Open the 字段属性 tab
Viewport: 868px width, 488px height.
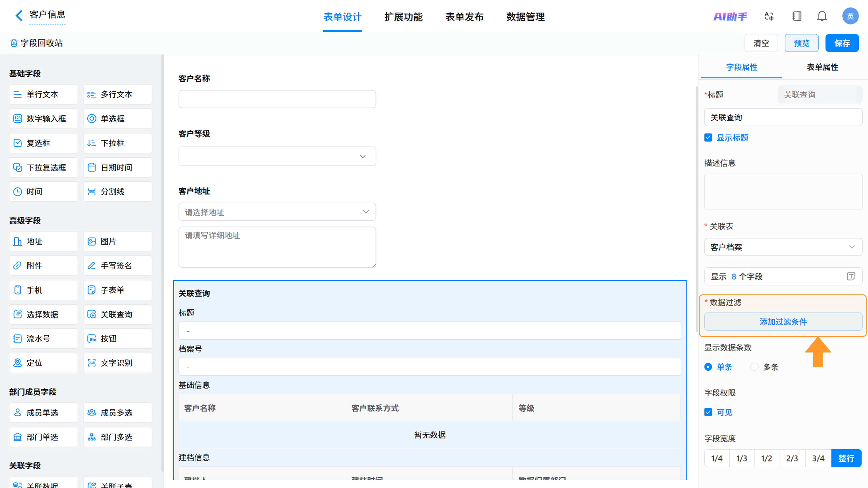click(x=742, y=67)
